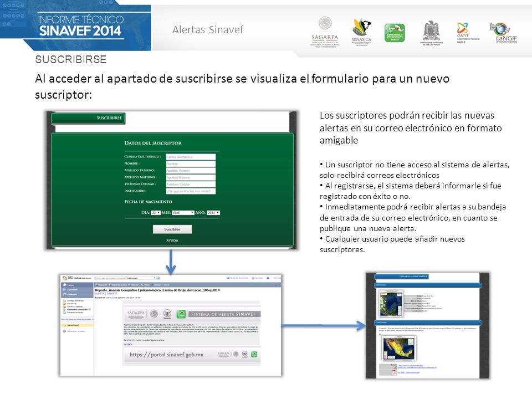Switch to Correo in Outlook navigation
532x399 pixels.
pos(77,285)
